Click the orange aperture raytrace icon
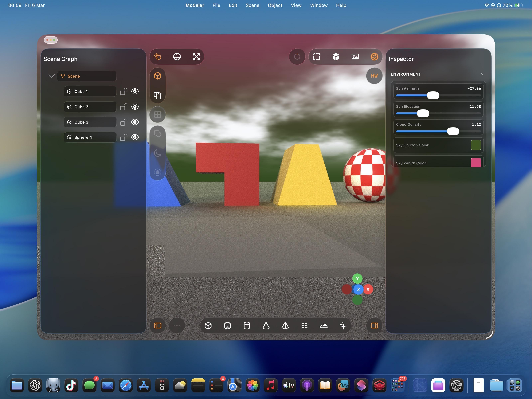This screenshot has height=399, width=532. coord(374,57)
